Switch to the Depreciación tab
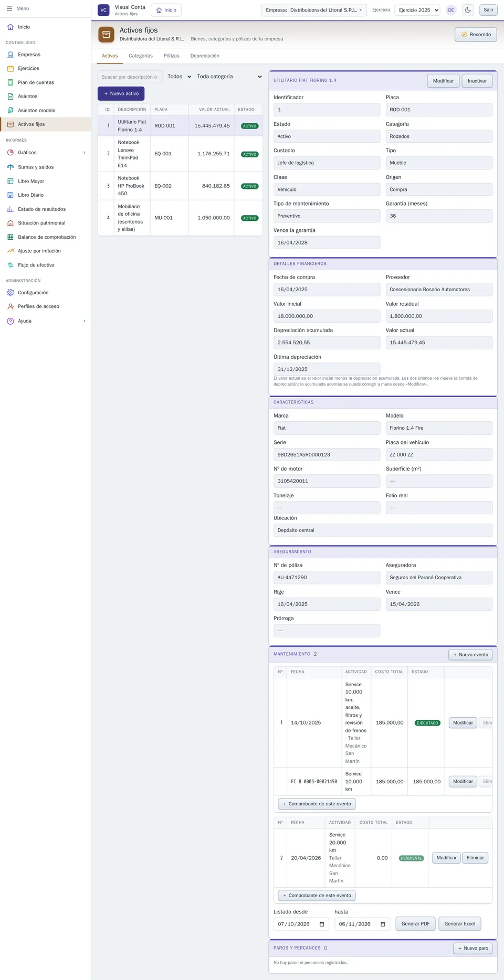 coord(205,56)
